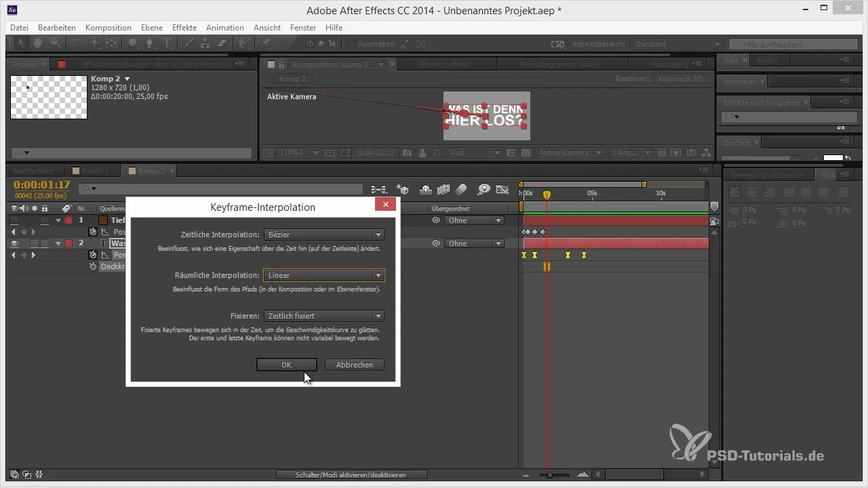Click the current time indicator marker
Screen dimensions: 868x488
tap(547, 195)
